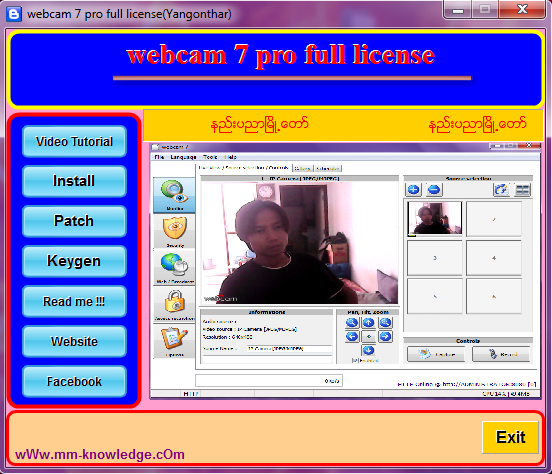Visit the Website button
This screenshot has height=474, width=552.
[74, 342]
